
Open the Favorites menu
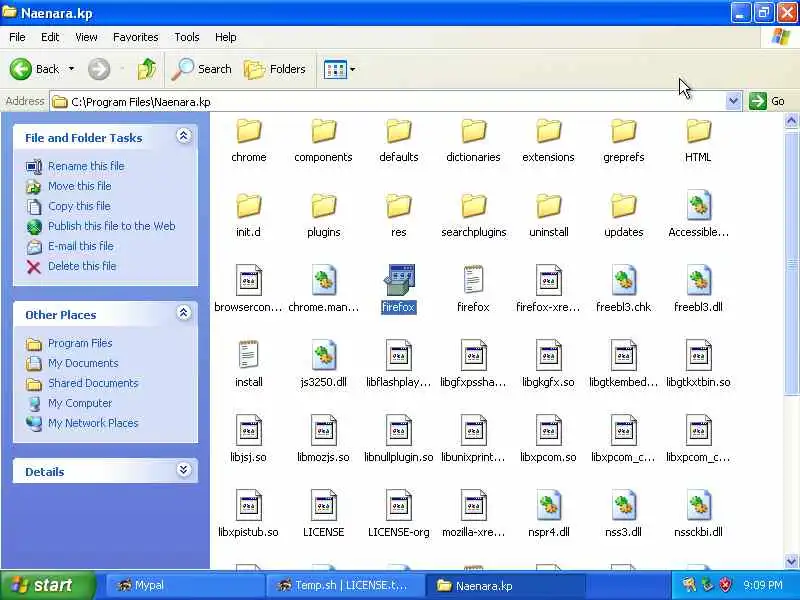(x=136, y=37)
